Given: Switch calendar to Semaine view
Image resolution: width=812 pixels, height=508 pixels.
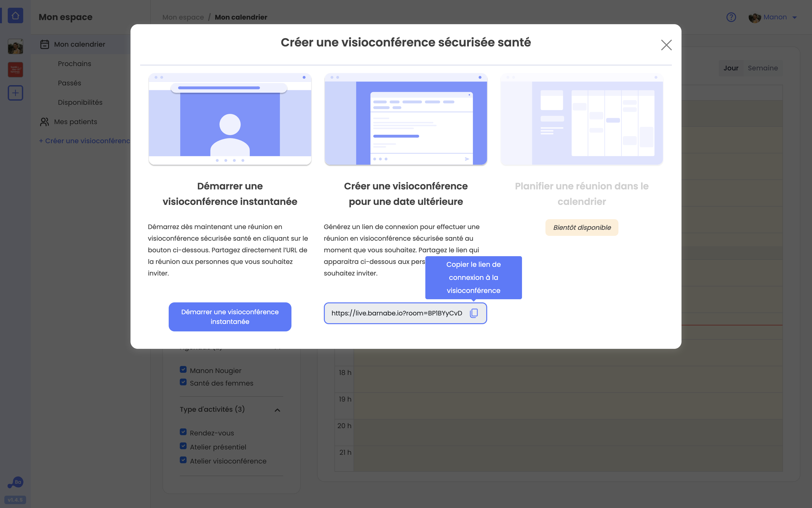Looking at the screenshot, I should tap(763, 68).
